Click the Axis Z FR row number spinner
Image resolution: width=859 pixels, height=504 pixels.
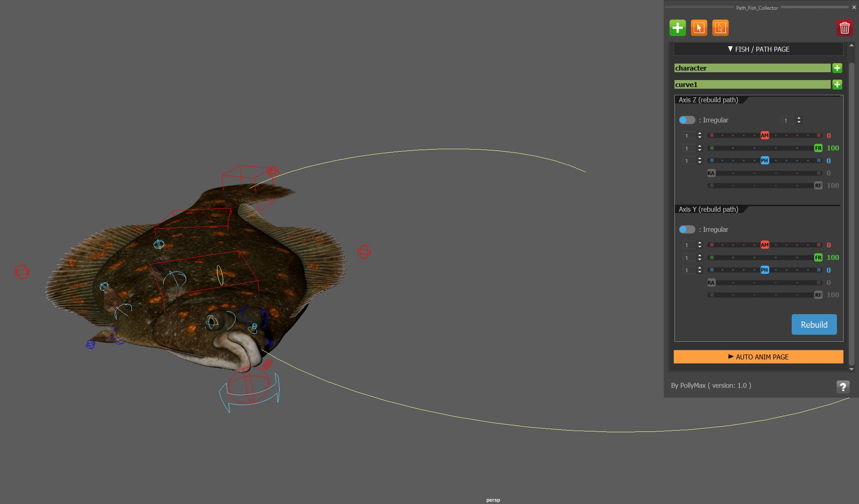692,148
